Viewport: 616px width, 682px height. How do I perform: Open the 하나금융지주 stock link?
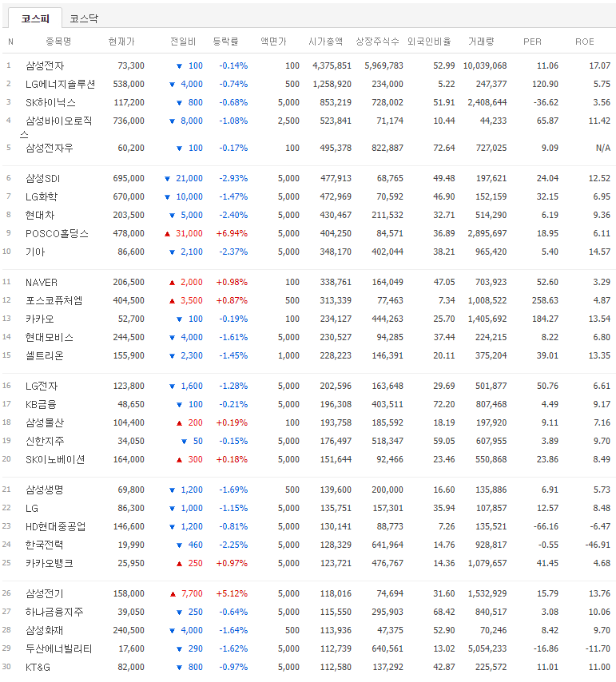(54, 612)
